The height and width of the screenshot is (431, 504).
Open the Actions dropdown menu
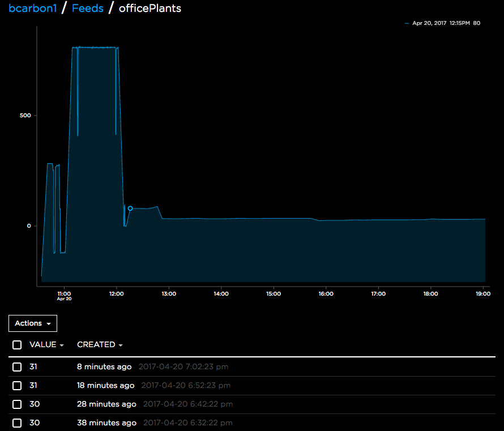(x=33, y=323)
